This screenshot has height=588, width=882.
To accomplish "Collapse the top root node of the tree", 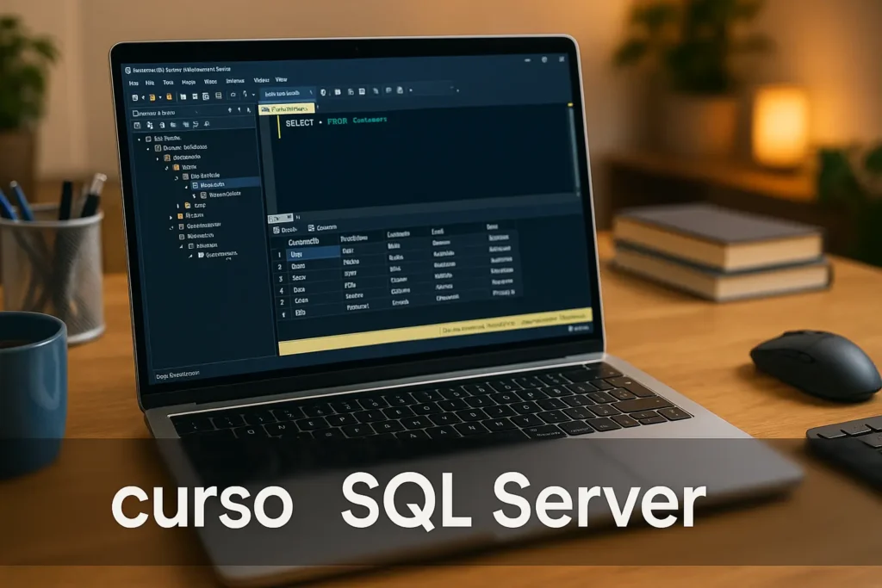I will (x=139, y=139).
